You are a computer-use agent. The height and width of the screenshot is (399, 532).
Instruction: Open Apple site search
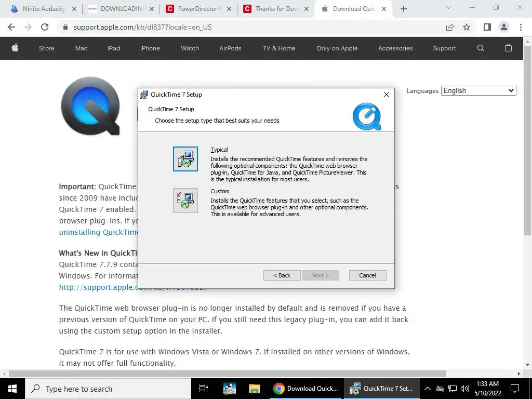click(481, 48)
